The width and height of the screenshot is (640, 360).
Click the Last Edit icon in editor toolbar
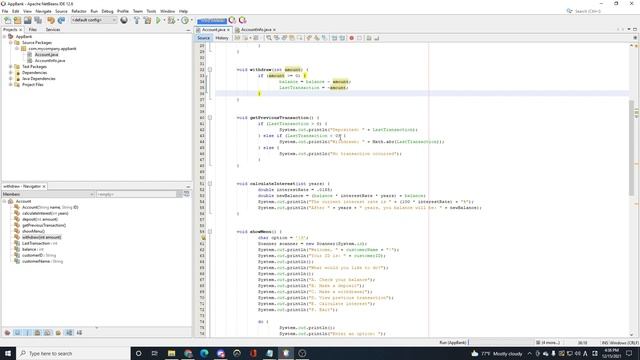point(238,38)
